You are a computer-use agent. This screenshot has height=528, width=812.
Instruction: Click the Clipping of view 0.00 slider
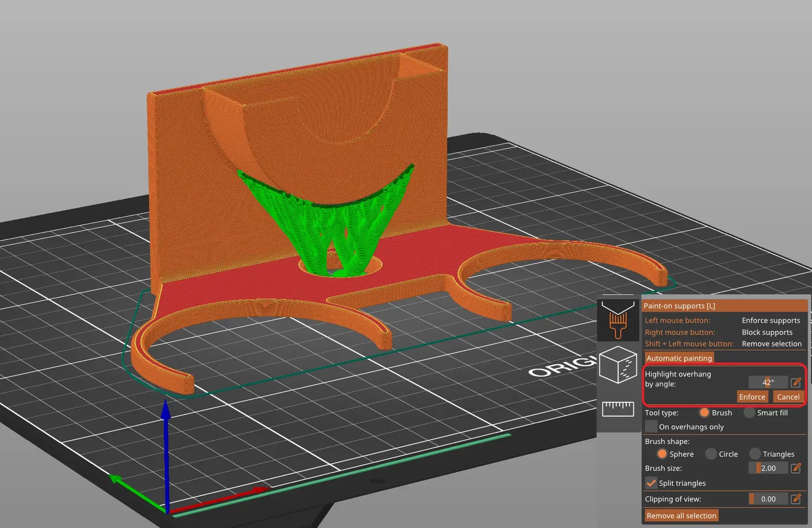(768, 499)
